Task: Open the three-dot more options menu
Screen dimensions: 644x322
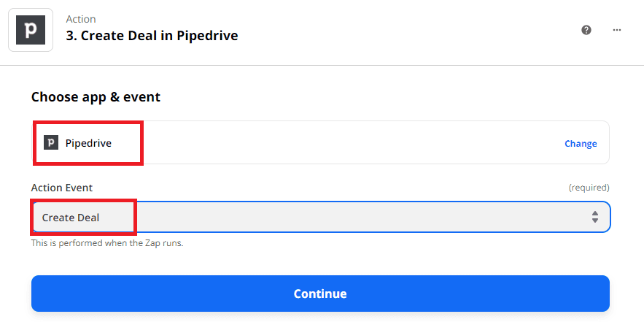Action: 617,30
